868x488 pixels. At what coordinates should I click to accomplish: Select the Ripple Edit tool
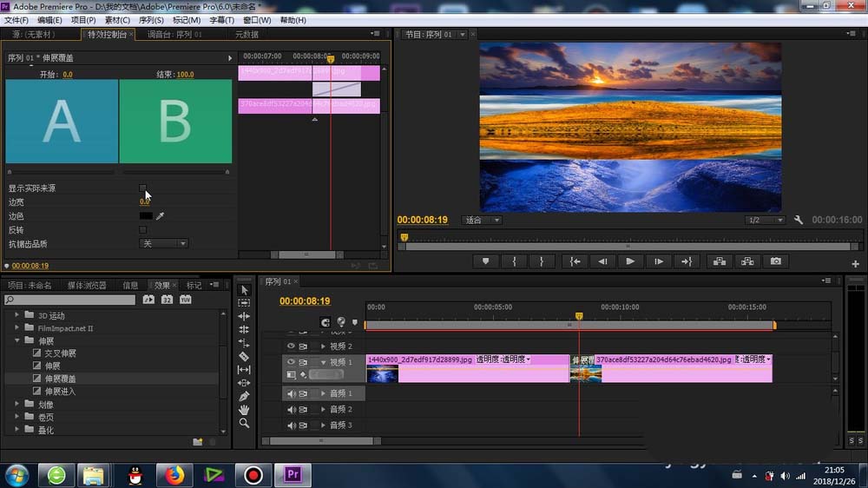coord(244,316)
